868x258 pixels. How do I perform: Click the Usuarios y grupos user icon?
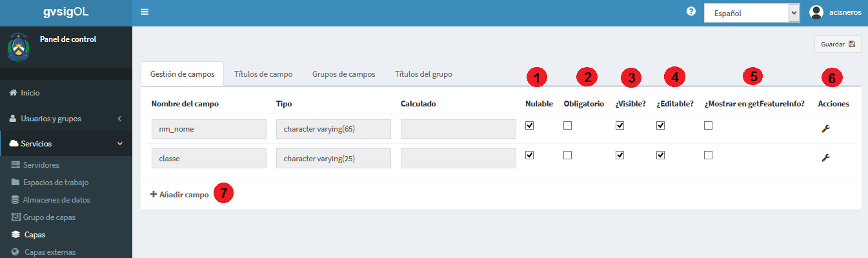tap(13, 119)
